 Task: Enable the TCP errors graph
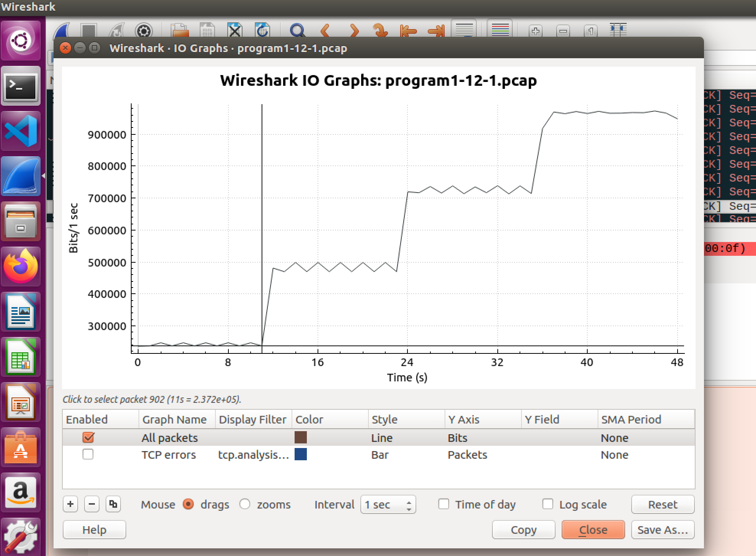click(88, 454)
